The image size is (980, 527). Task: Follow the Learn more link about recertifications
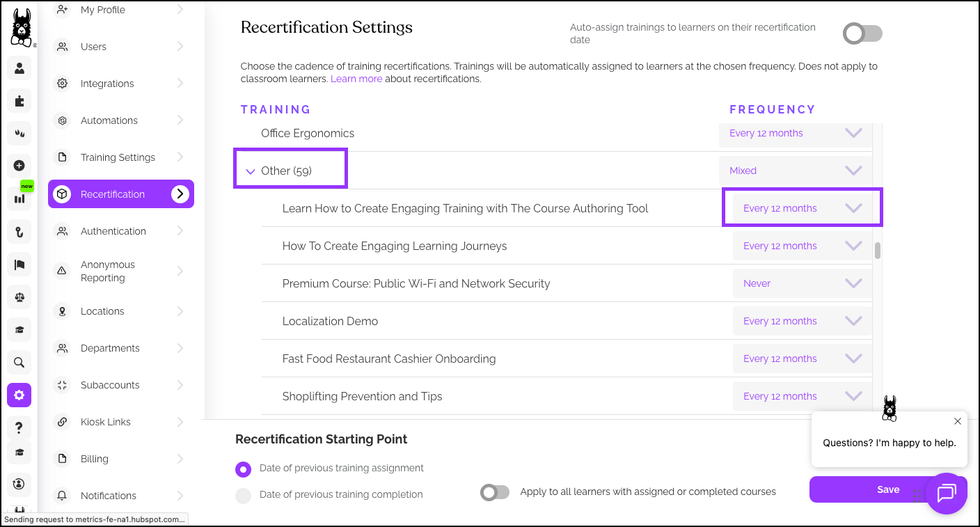coord(356,79)
